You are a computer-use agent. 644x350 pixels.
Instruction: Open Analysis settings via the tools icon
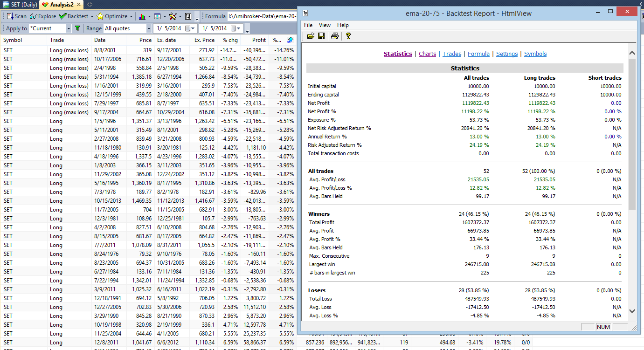[173, 16]
